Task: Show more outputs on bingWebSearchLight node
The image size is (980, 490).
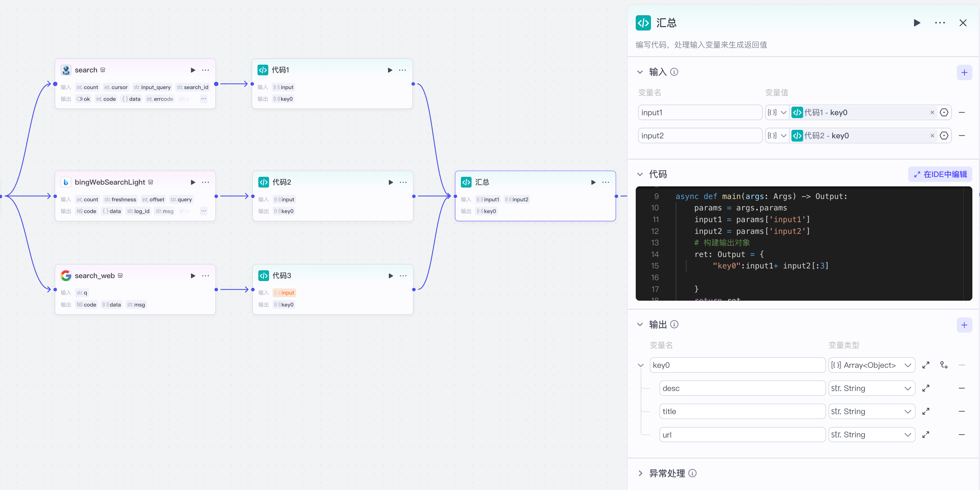Action: click(x=204, y=211)
